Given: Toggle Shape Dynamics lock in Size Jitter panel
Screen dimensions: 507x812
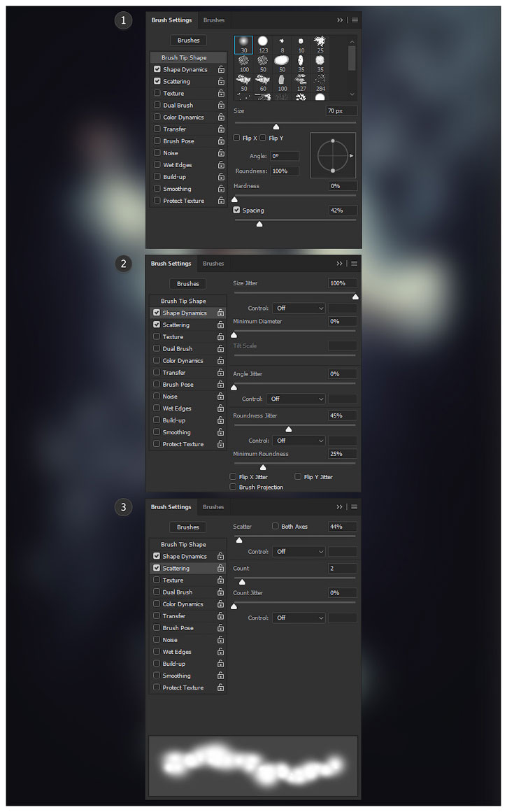Looking at the screenshot, I should point(220,313).
